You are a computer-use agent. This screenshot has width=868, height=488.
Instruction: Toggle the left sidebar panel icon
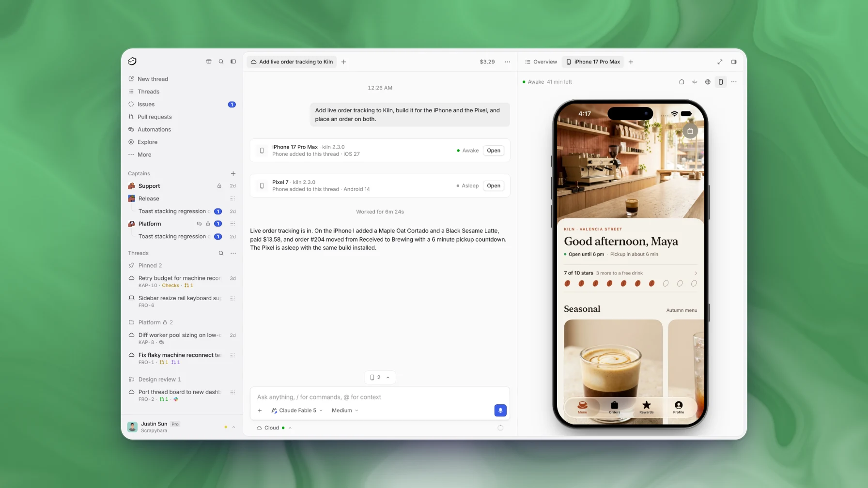tap(233, 61)
